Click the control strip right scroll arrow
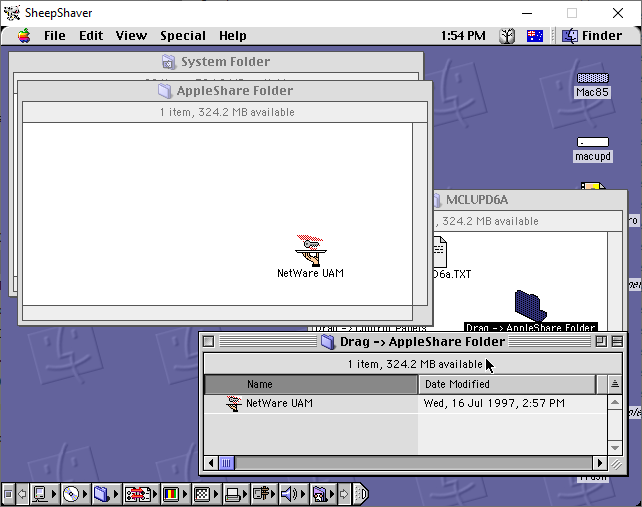The height and width of the screenshot is (507, 642). (x=344, y=494)
